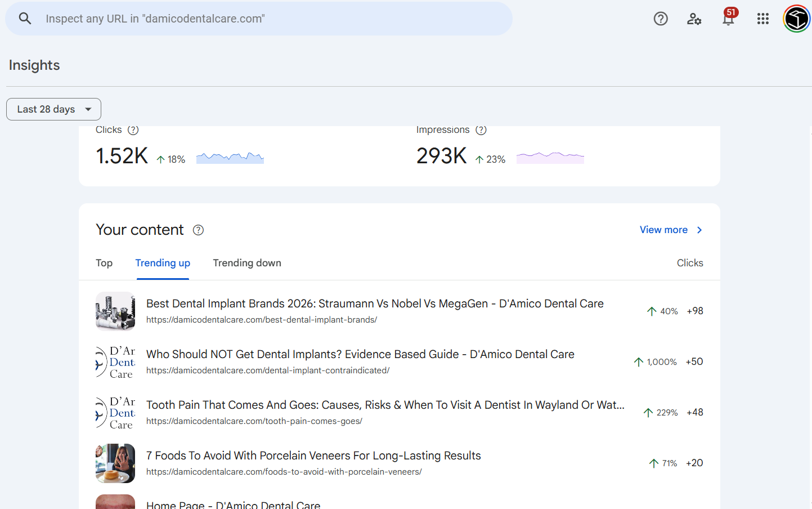Show help tooltip next to Impressions
Screen dimensions: 812x509
point(481,130)
